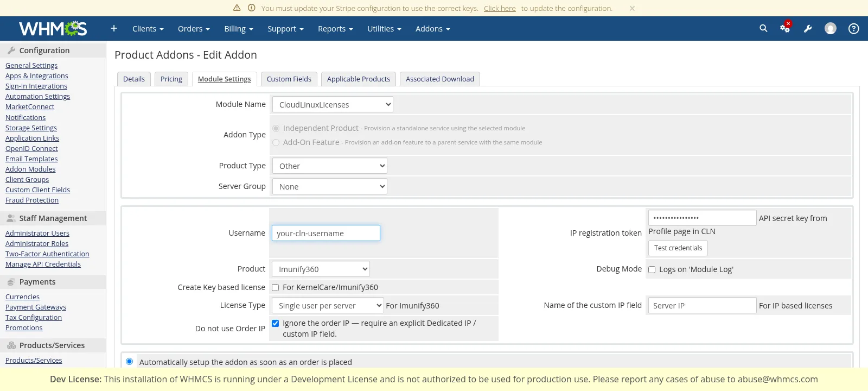Open the help question mark icon
868x391 pixels.
(x=853, y=28)
